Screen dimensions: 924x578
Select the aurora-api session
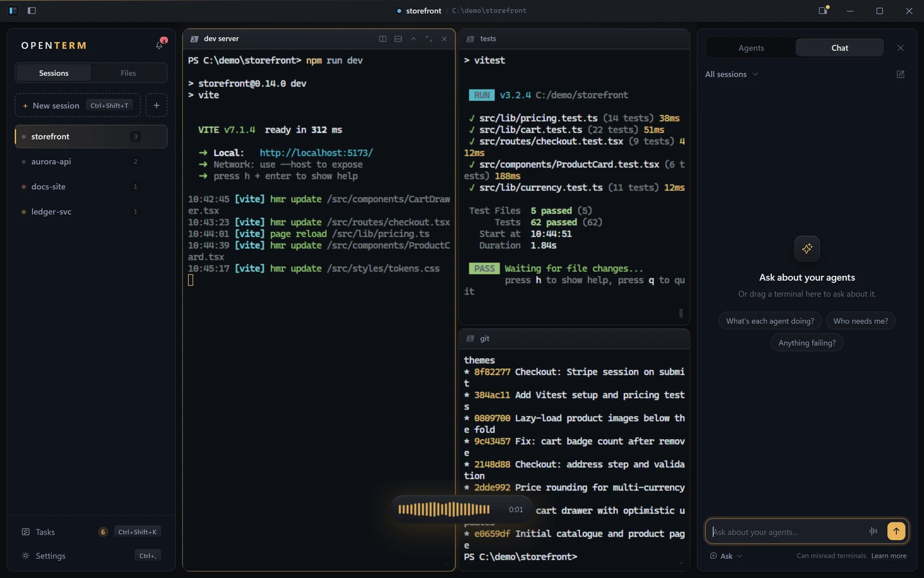[x=91, y=161]
